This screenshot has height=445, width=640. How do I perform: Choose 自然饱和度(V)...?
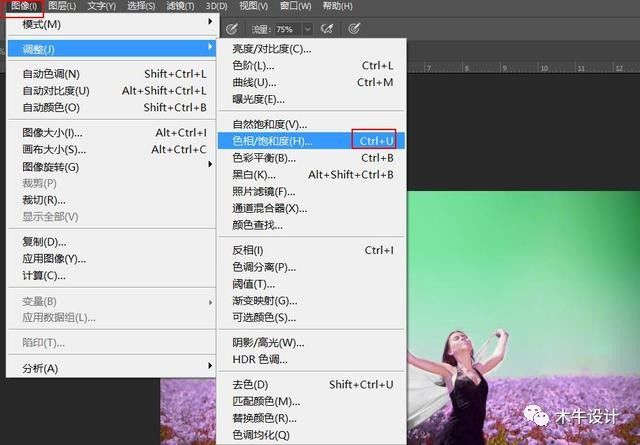click(x=311, y=124)
